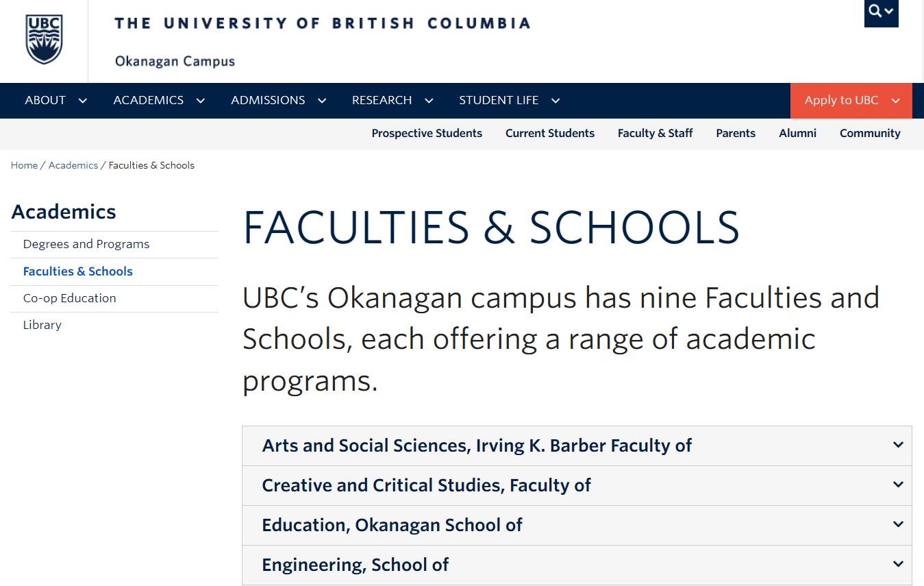Expand Creative and Critical Studies chevron
This screenshot has width=924, height=586.
click(898, 485)
